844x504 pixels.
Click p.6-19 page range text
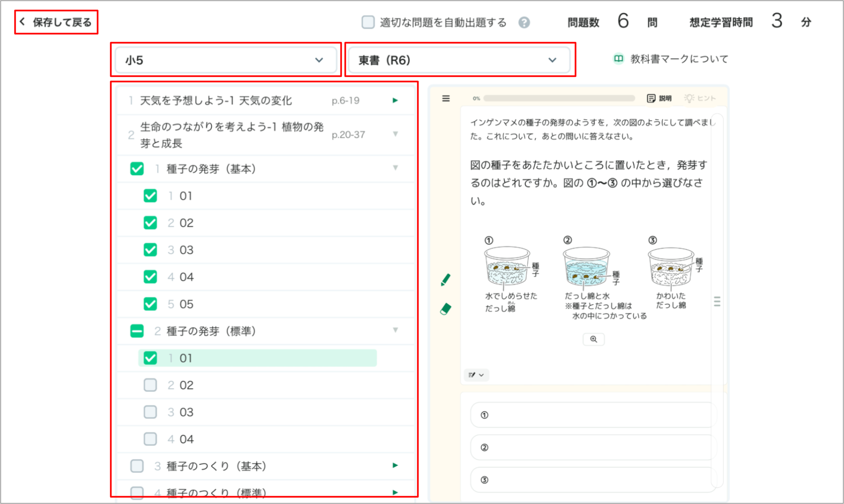pos(345,100)
